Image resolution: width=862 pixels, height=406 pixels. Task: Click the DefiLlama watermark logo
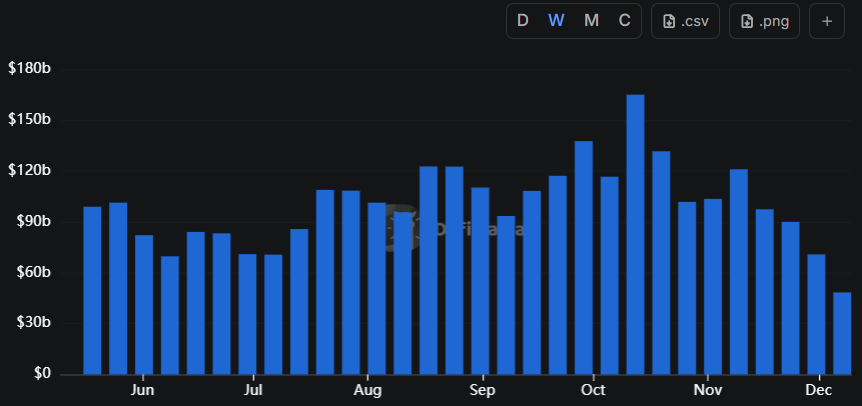point(403,230)
